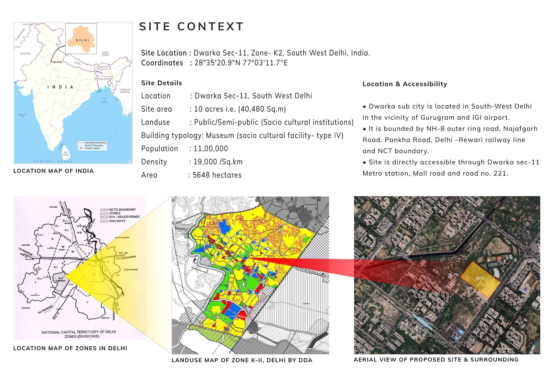Click the Site Details heading

[162, 83]
